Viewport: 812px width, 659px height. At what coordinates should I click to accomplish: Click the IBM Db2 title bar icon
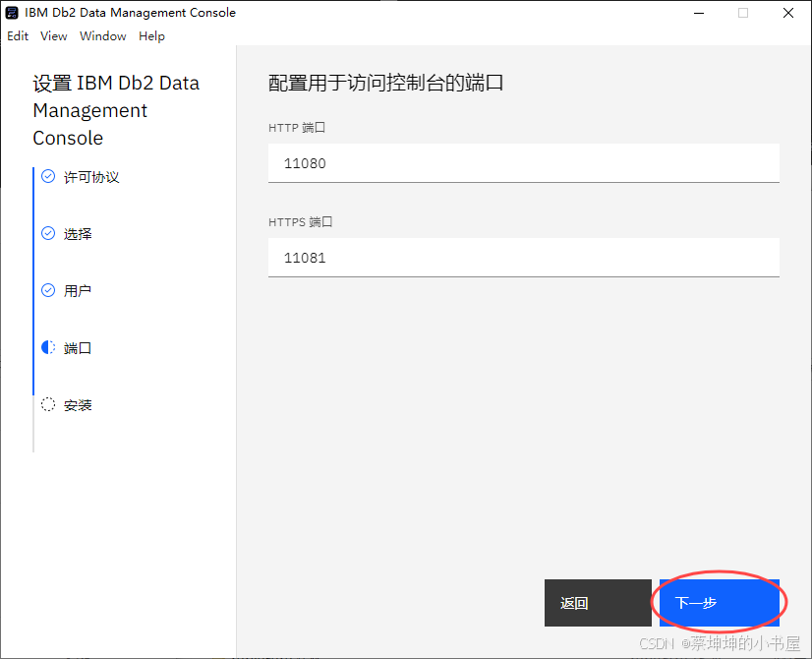coord(12,13)
